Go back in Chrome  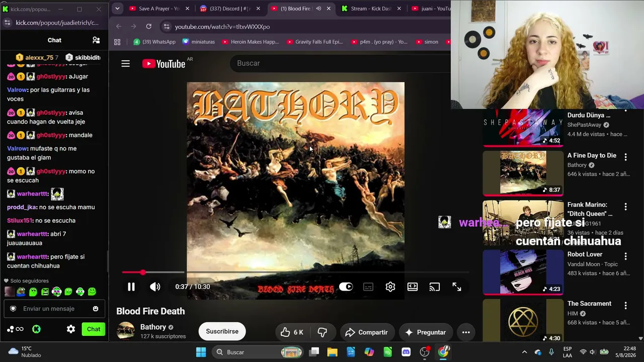pyautogui.click(x=119, y=27)
